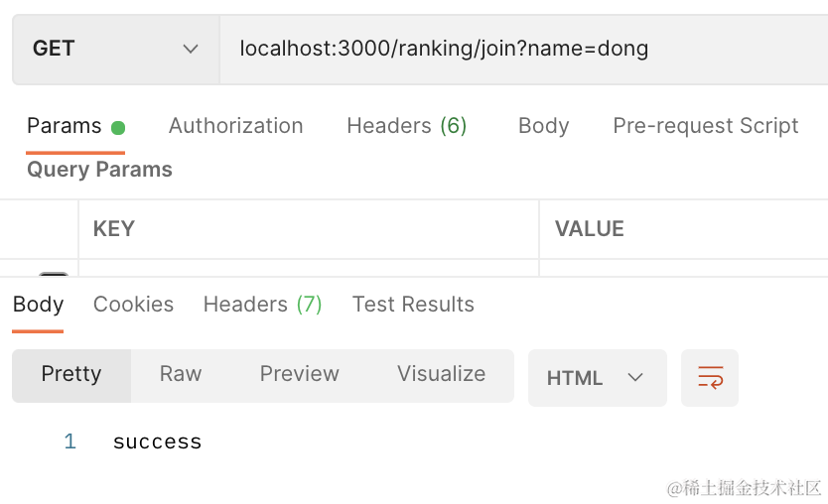
Task: Go to the Pre-request Script tab
Action: 705,126
